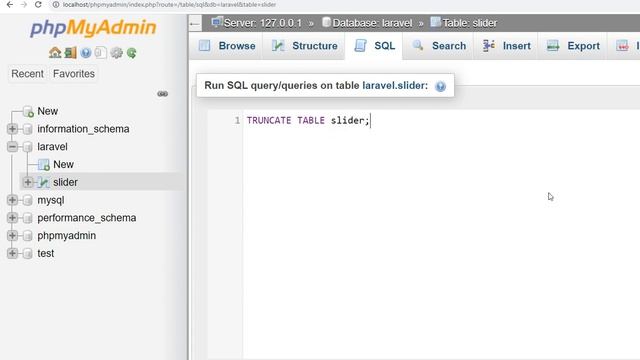Click the Browse tab table icon
This screenshot has height=360, width=640.
tap(204, 46)
